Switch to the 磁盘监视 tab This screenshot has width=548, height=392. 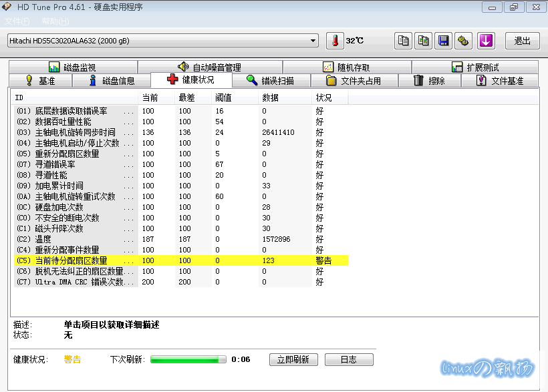(72, 67)
